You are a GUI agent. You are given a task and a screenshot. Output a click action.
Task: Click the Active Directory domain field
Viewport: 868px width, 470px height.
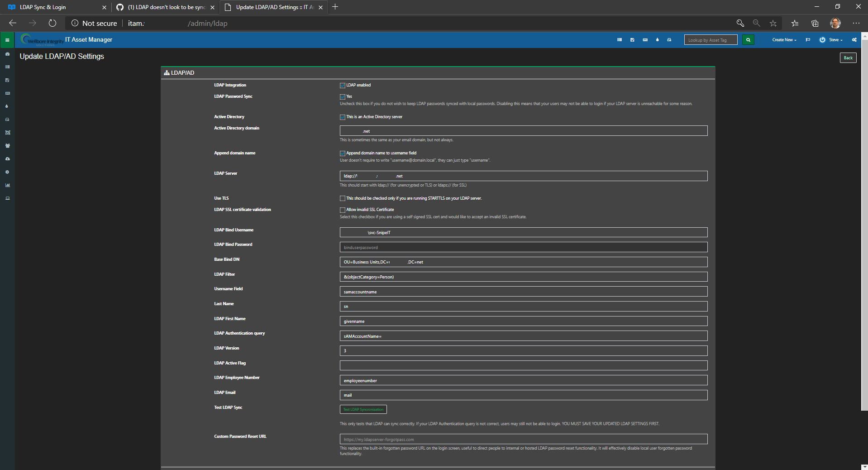[x=524, y=131]
